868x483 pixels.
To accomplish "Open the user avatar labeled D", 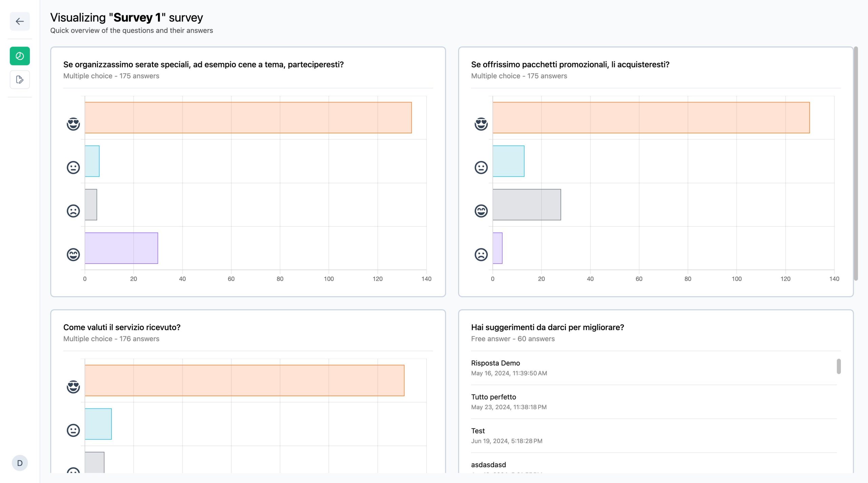I will click(20, 463).
